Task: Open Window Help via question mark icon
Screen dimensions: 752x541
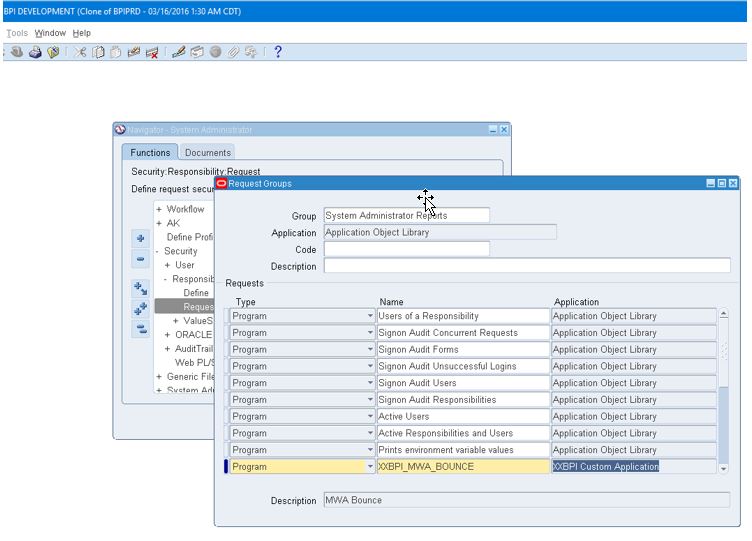Action: pyautogui.click(x=278, y=52)
